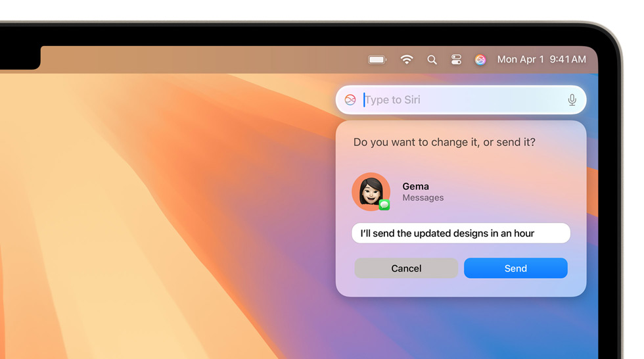The width and height of the screenshot is (644, 359).
Task: Click the desktop wallpaper to dismiss Siri
Action: click(x=164, y=230)
